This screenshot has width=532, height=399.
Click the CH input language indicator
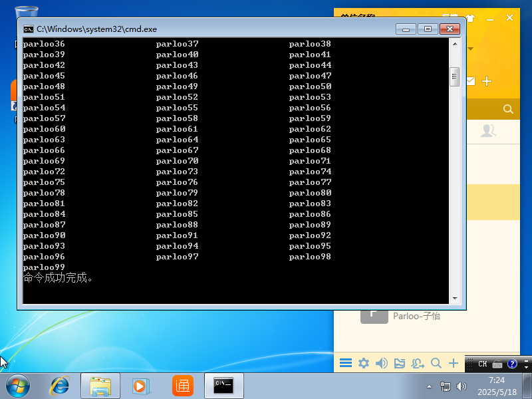click(x=483, y=364)
